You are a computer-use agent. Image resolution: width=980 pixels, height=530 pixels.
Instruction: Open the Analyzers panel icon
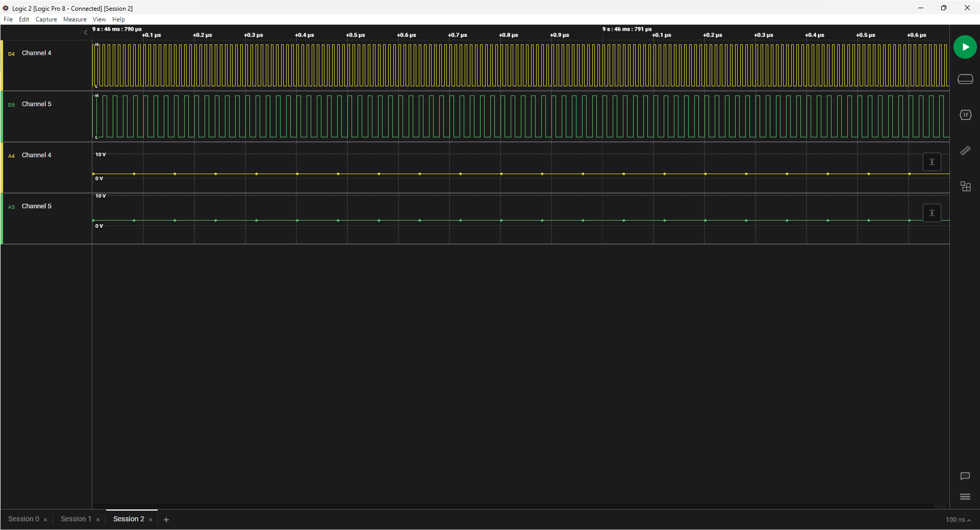point(965,115)
